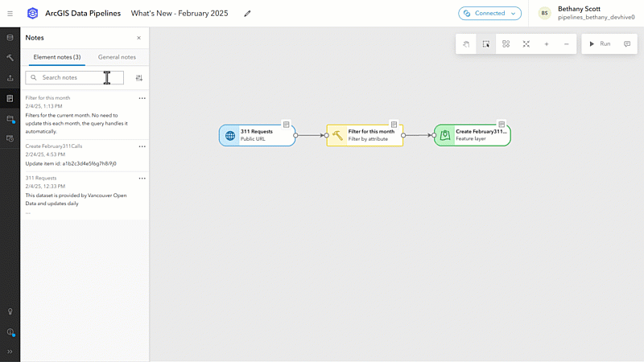The width and height of the screenshot is (644, 362).
Task: Open note icon on Filter for this month node
Action: tap(394, 125)
